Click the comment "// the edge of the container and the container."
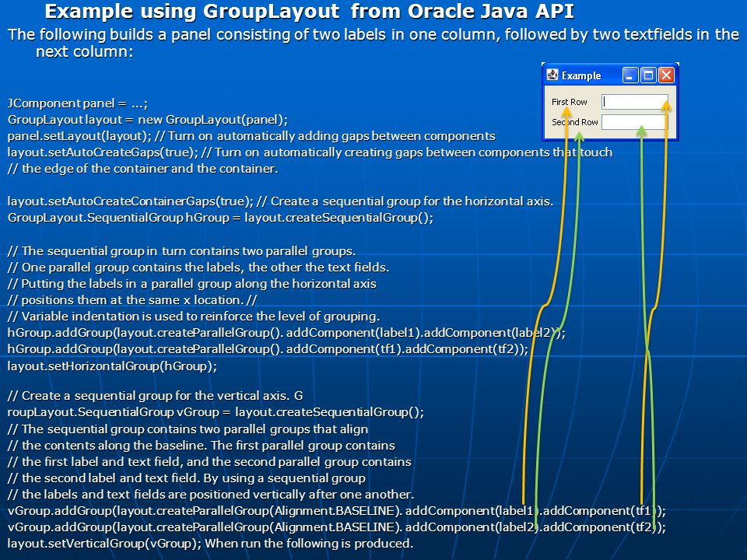 (143, 169)
